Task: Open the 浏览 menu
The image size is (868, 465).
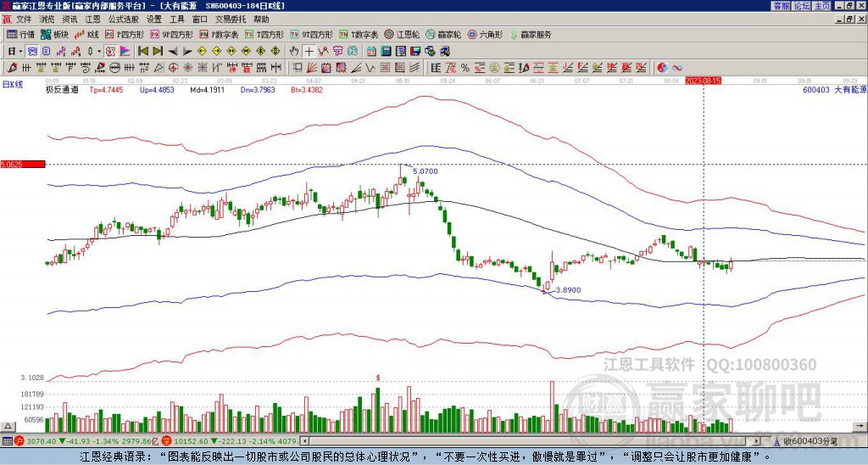Action: click(x=47, y=20)
